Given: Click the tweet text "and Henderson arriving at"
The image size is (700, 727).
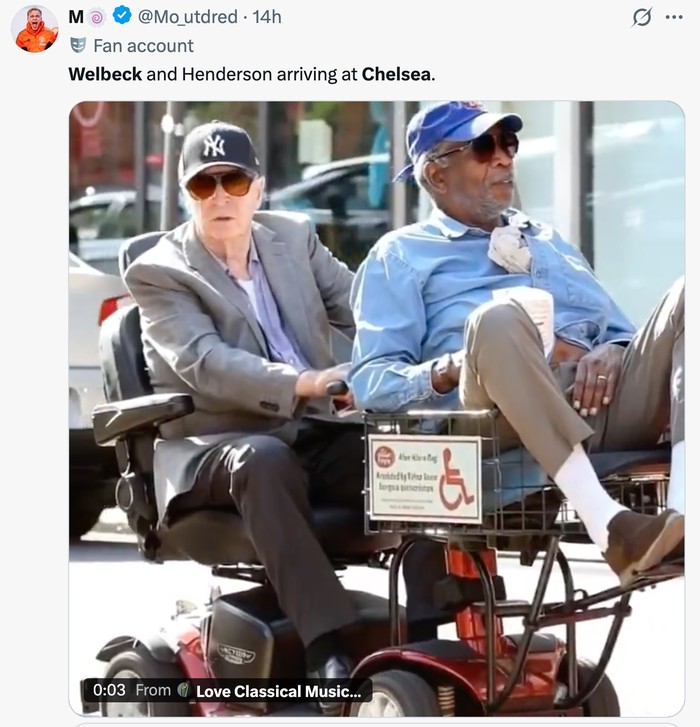Looking at the screenshot, I should 252,74.
